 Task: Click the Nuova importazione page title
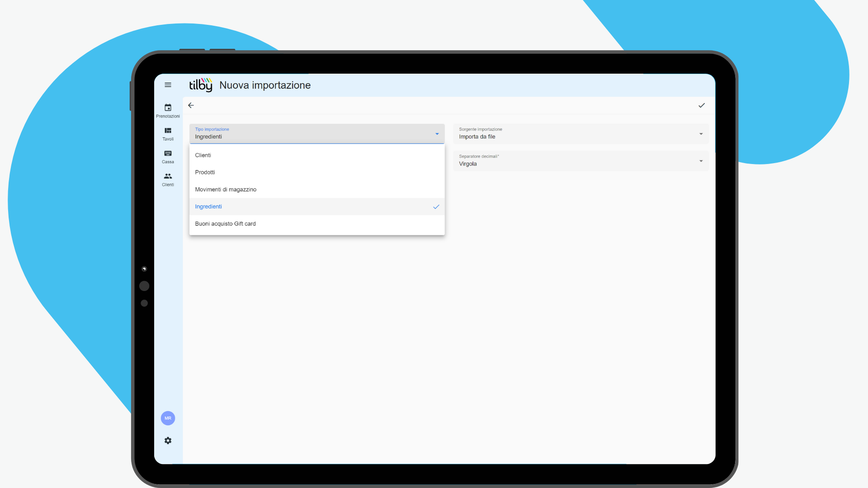[265, 85]
